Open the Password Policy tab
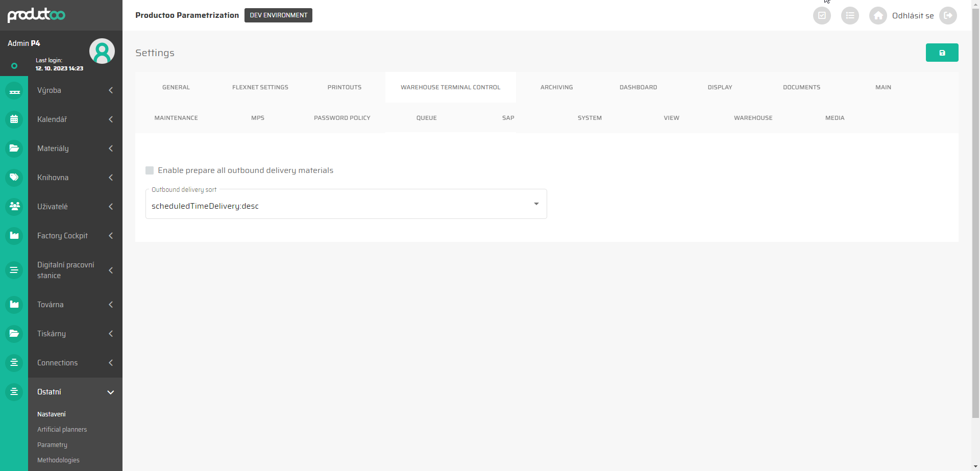This screenshot has height=471, width=980. pos(342,118)
